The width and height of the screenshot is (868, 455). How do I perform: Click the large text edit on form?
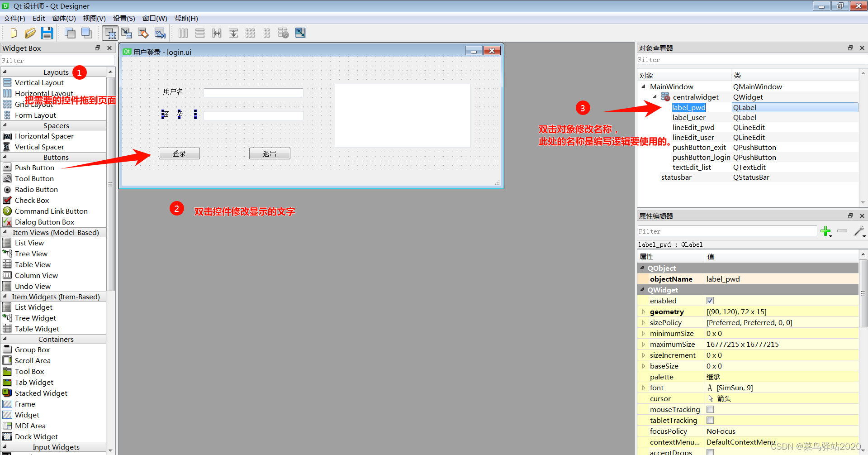(403, 115)
